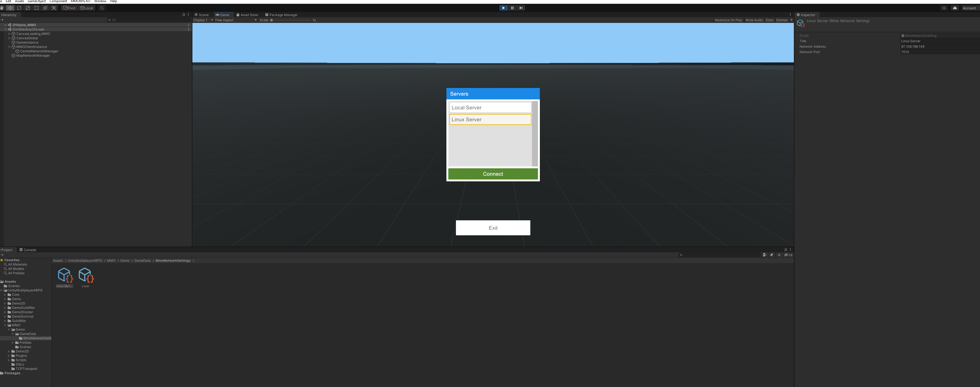Select the Rect Transform tool
The image size is (980, 387).
point(36,8)
